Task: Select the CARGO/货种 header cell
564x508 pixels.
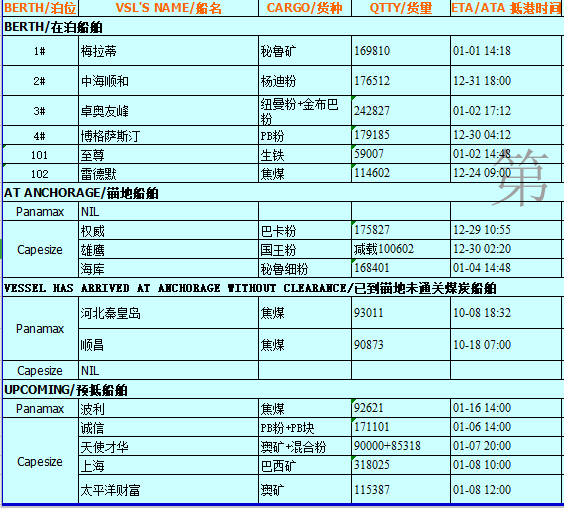Action: click(305, 8)
